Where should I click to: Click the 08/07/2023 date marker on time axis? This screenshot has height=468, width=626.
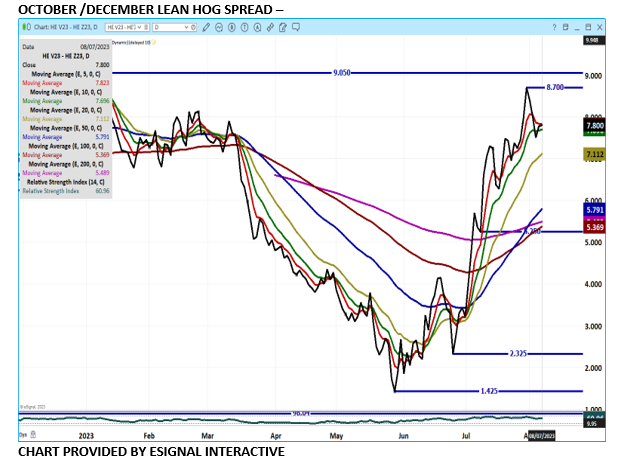(540, 436)
